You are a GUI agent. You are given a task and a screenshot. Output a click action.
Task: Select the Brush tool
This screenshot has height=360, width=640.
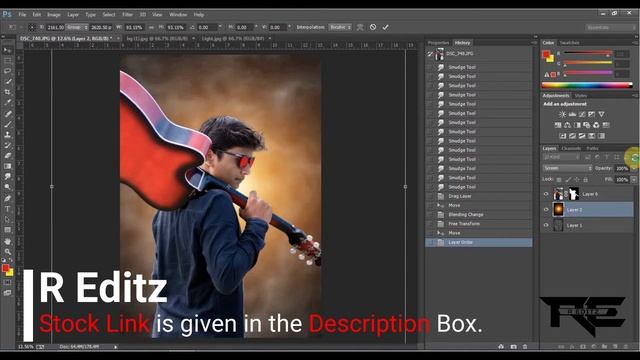(7, 124)
